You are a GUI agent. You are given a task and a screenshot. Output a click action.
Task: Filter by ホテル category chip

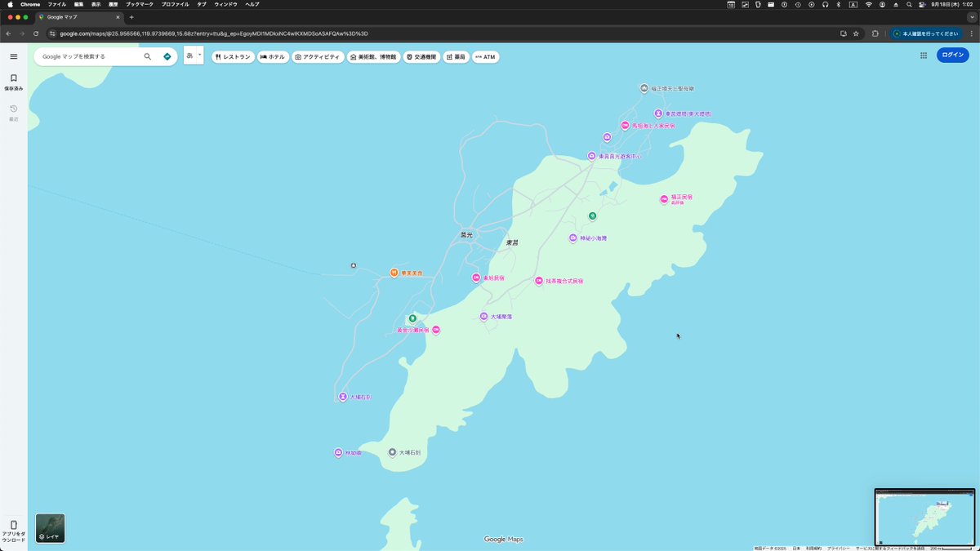tap(273, 57)
